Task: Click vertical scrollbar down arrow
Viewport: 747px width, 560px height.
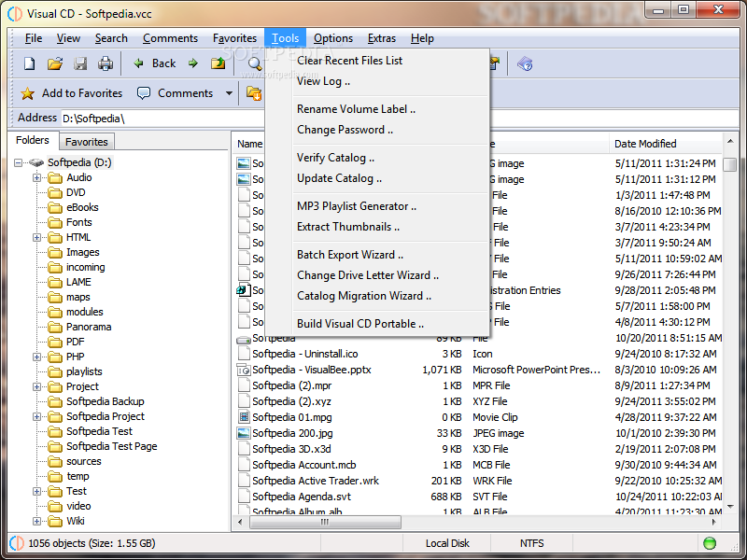Action: pos(730,507)
